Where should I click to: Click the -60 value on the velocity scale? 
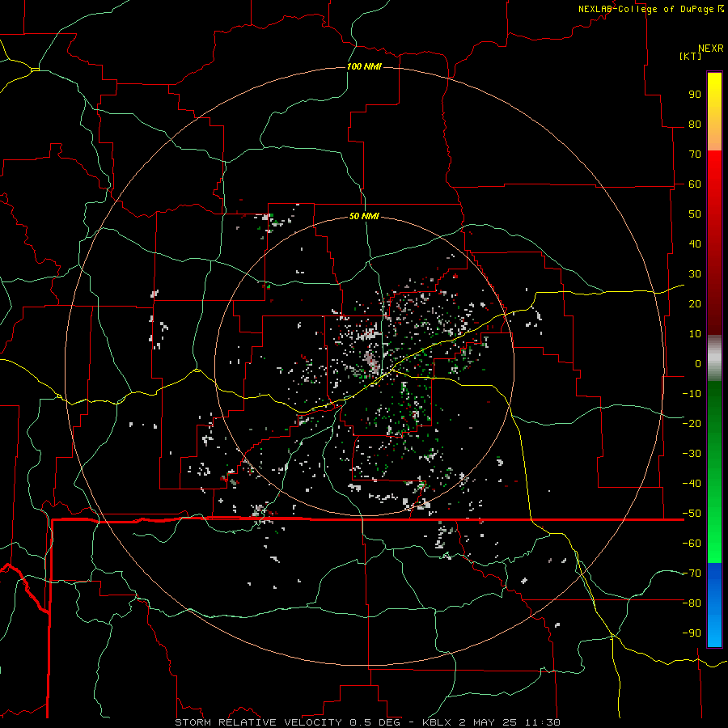pos(692,544)
